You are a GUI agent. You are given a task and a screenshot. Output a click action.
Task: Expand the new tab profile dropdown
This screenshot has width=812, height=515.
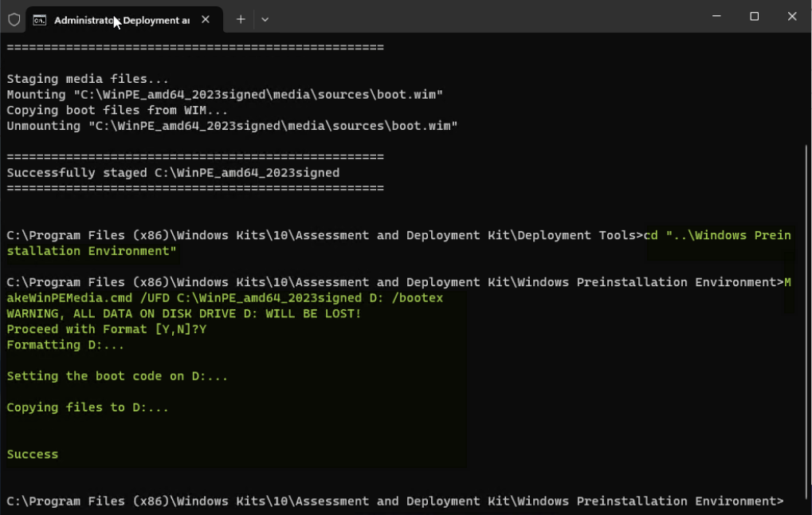pyautogui.click(x=265, y=20)
